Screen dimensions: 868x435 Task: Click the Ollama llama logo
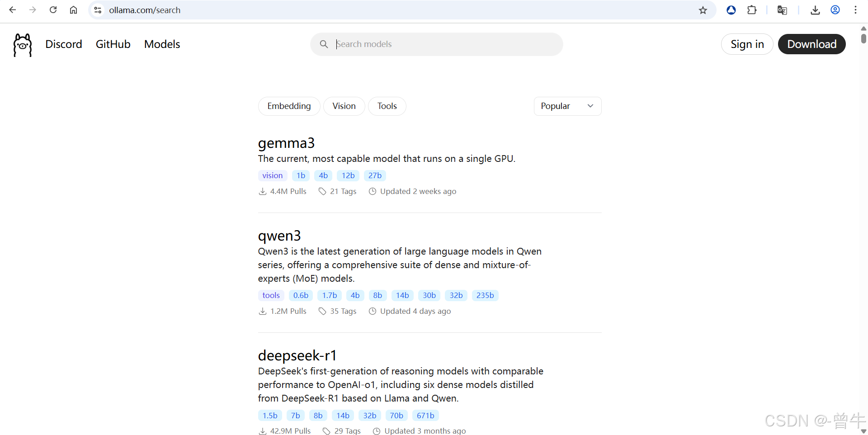[23, 45]
